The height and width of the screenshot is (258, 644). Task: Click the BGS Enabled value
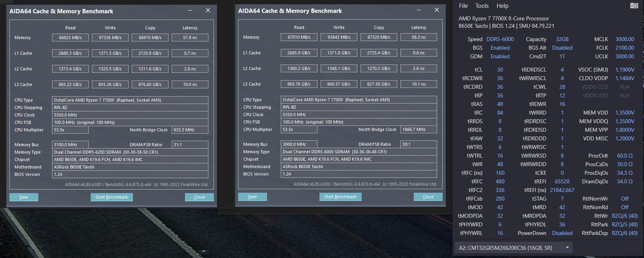(x=500, y=48)
